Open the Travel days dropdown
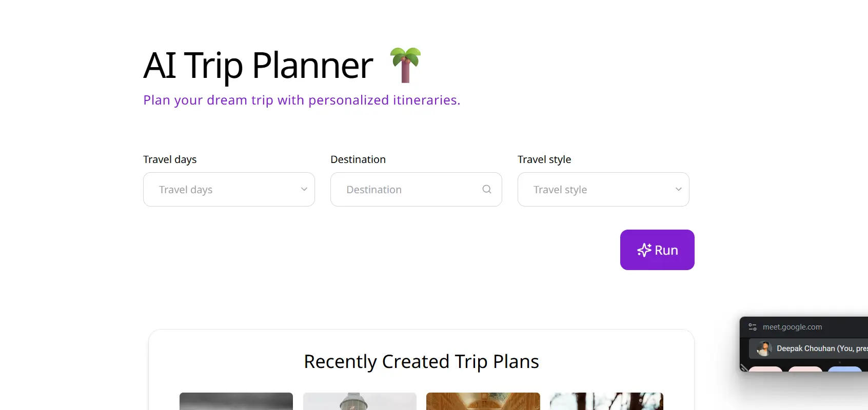This screenshot has height=410, width=868. coord(229,189)
